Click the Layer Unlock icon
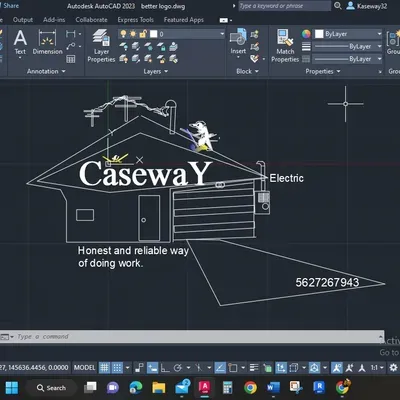400x400 pixels. tap(161, 59)
